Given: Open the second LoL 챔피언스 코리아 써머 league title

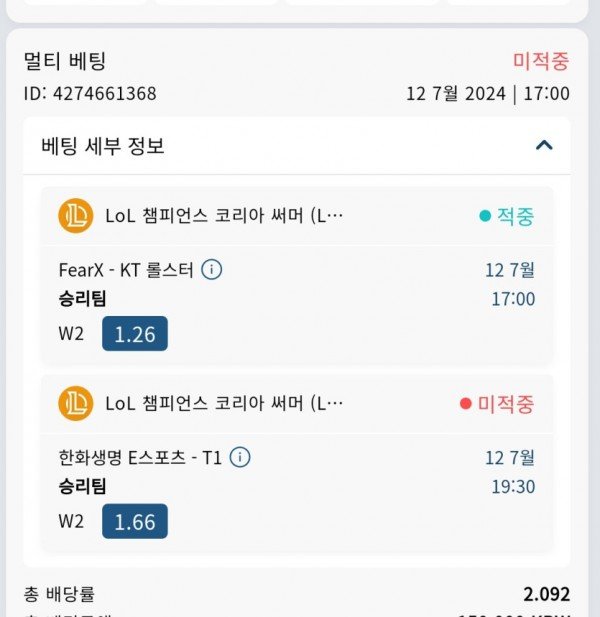Looking at the screenshot, I should point(224,403).
